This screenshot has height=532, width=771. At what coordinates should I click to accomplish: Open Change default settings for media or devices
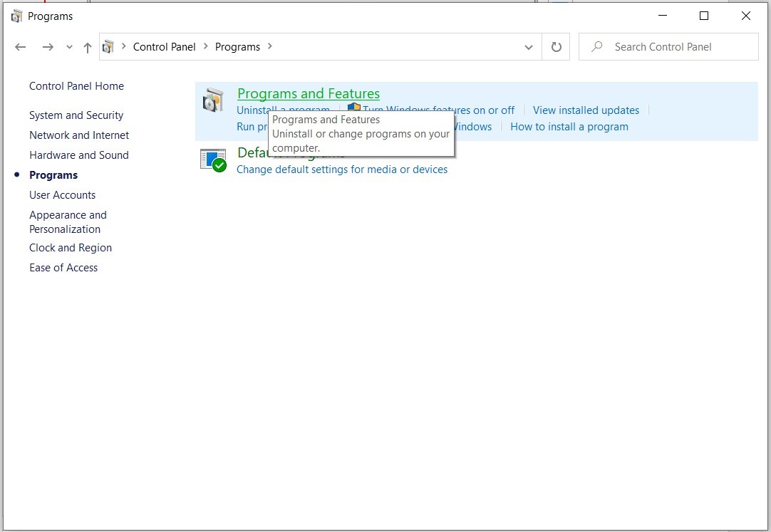343,169
